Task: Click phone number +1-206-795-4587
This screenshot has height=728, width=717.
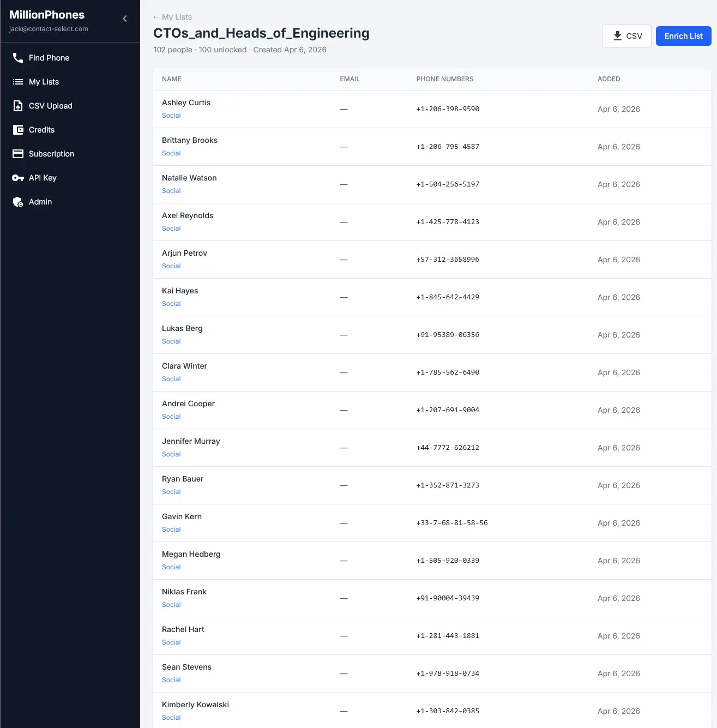Action: tap(448, 147)
